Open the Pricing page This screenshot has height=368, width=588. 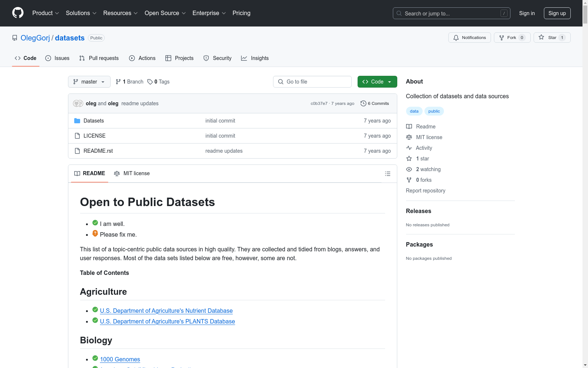pos(241,13)
